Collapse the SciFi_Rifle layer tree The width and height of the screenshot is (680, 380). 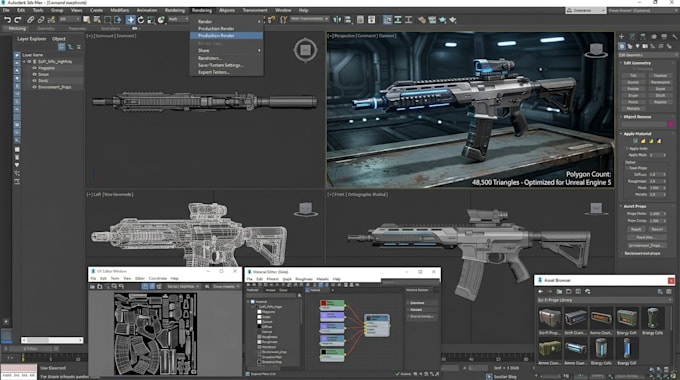pyautogui.click(x=24, y=62)
